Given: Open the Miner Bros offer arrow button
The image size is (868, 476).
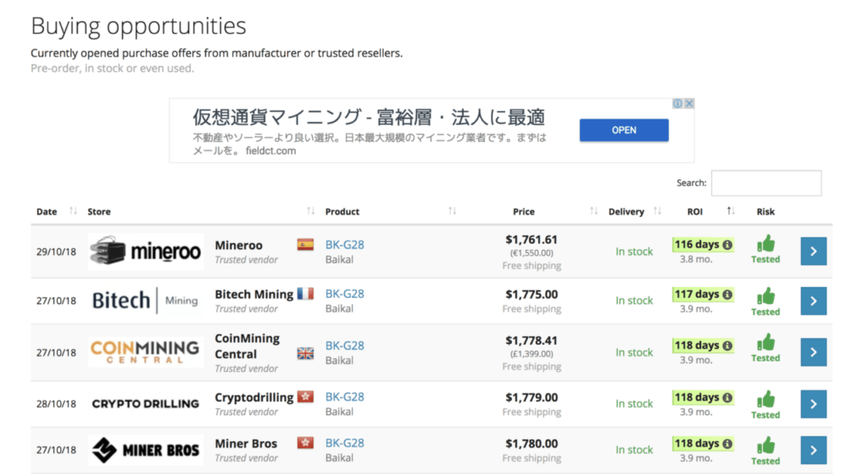Looking at the screenshot, I should (813, 450).
